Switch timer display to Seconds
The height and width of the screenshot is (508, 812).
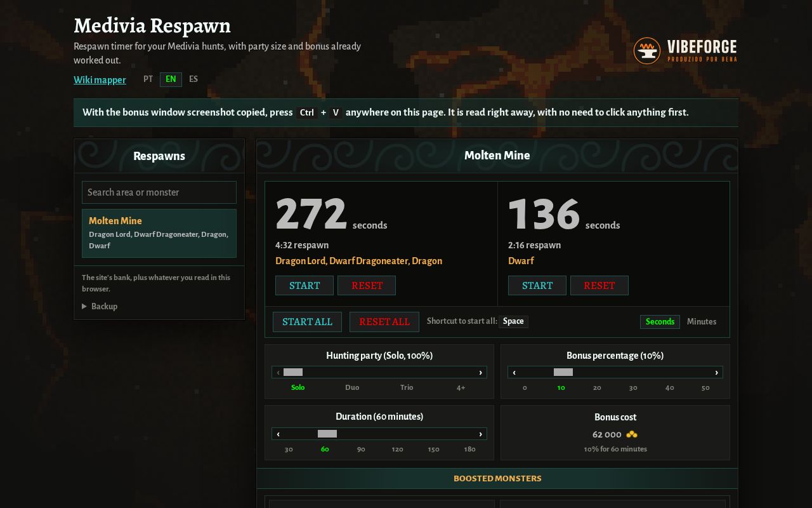[660, 322]
